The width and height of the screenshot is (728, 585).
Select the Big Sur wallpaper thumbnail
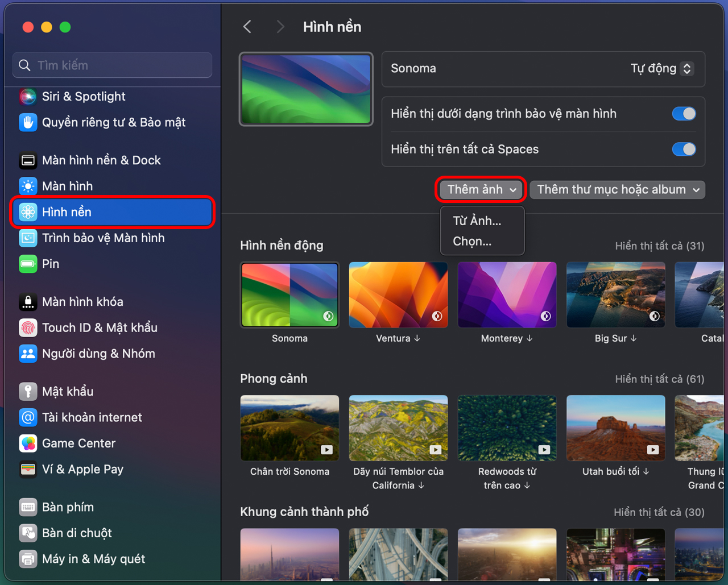pos(616,295)
